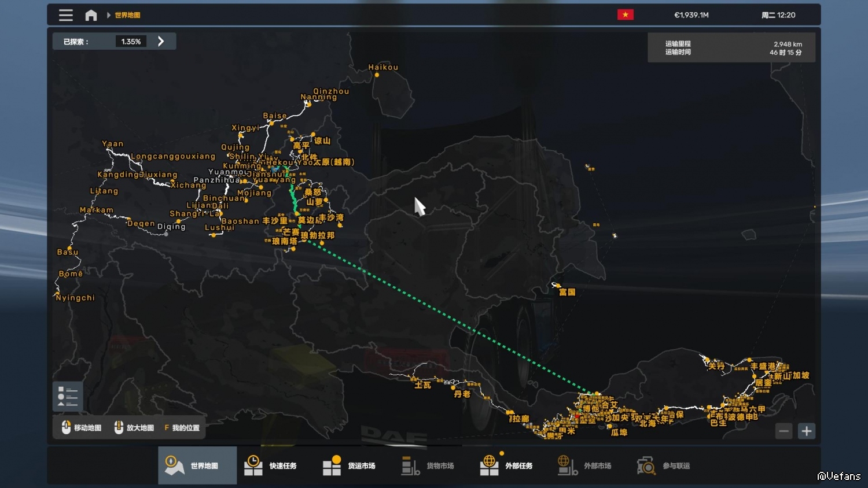868x488 pixels.
Task: Select the Xichang city label
Action: click(x=189, y=186)
